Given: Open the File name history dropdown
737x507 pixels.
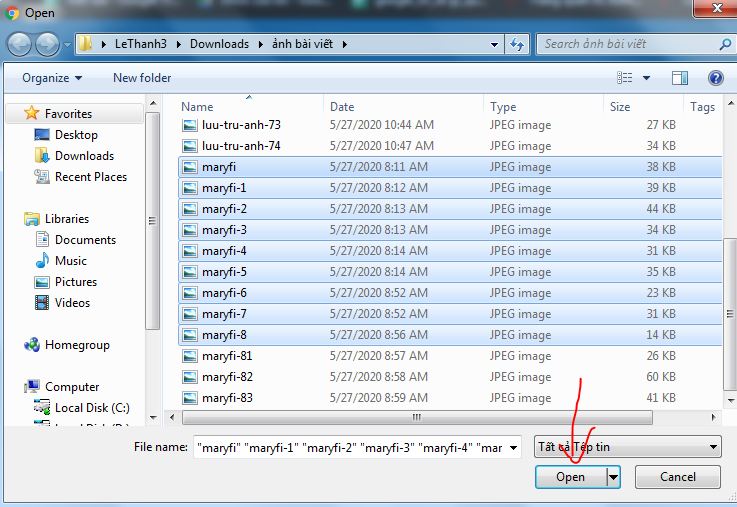Looking at the screenshot, I should coord(514,448).
